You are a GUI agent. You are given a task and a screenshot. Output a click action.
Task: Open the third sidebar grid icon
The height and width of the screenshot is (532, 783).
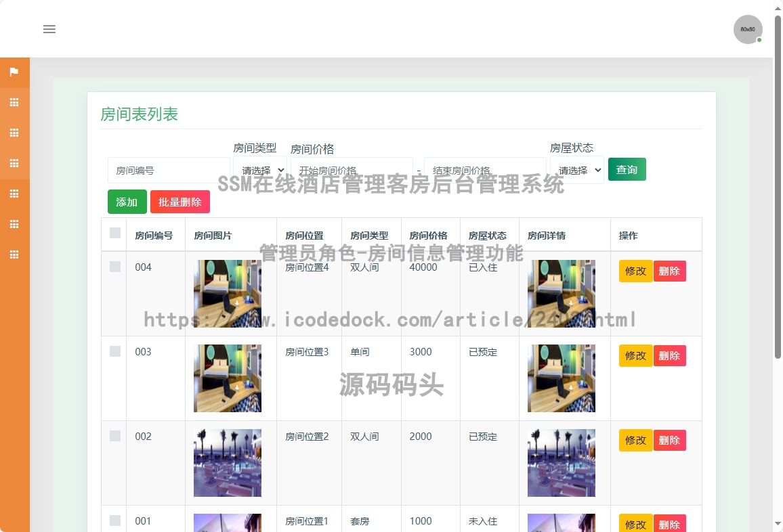[x=14, y=163]
